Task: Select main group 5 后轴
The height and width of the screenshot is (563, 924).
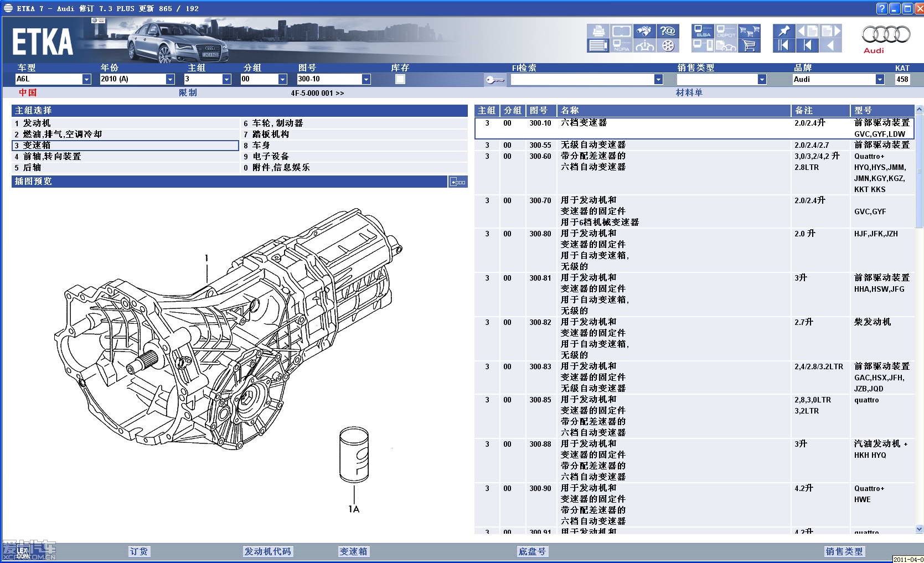Action: [x=125, y=167]
